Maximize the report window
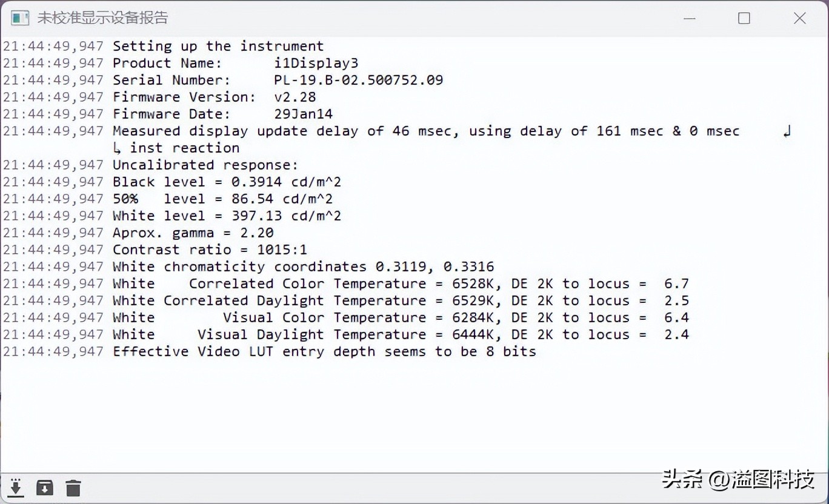The height and width of the screenshot is (504, 829). (744, 18)
